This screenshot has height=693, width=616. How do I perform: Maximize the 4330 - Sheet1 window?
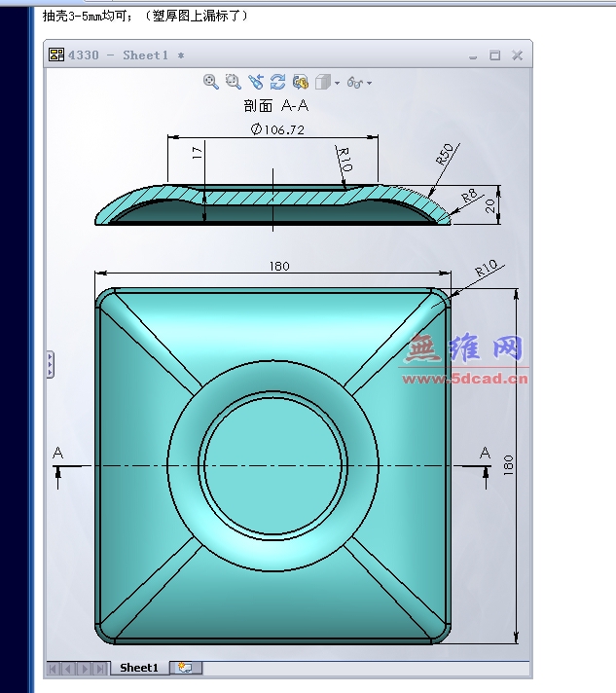click(495, 55)
